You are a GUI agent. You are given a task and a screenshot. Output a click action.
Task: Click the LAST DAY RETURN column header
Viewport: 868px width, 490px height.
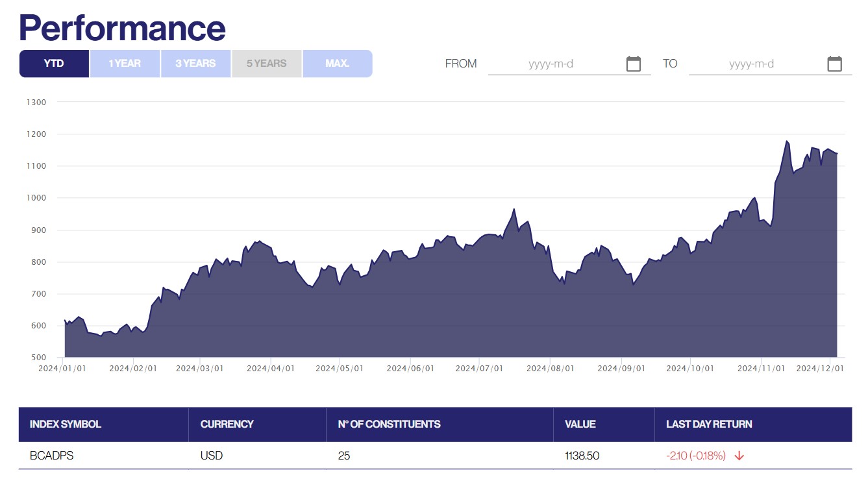(709, 424)
